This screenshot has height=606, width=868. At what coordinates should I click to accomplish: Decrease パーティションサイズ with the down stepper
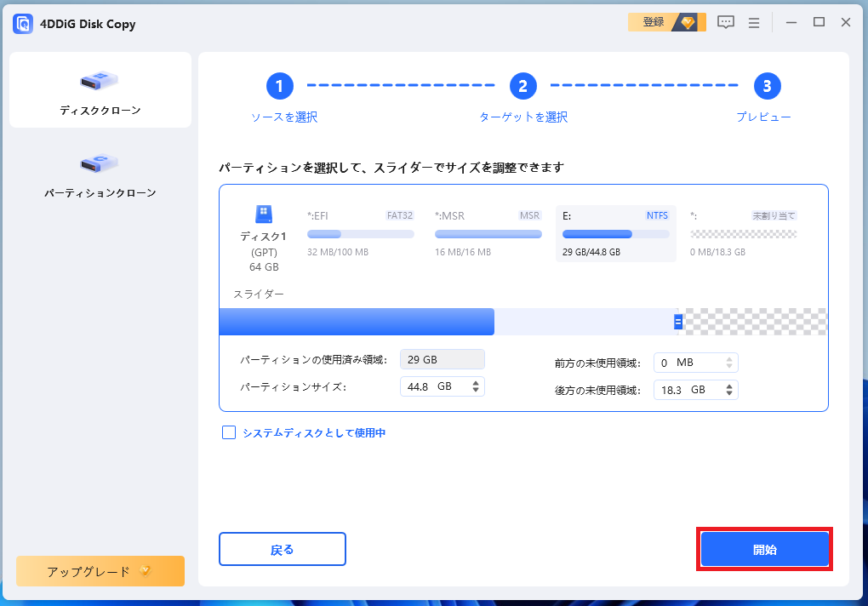click(477, 390)
